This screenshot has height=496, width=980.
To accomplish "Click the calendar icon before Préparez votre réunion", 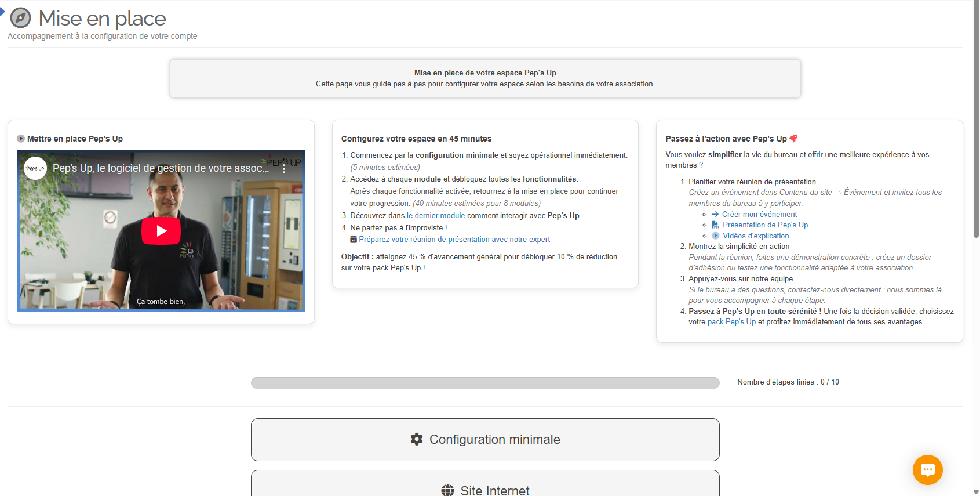I will tap(354, 239).
